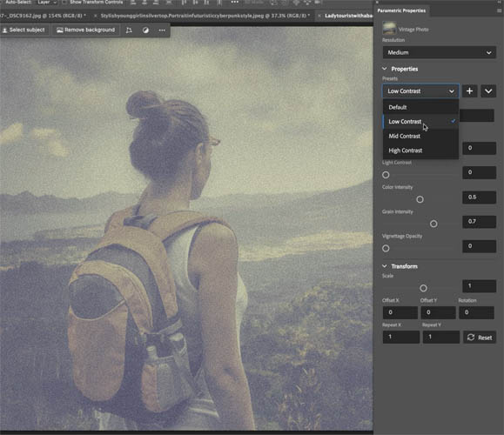Choose the High Contrast preset
Image resolution: width=504 pixels, height=435 pixels.
(x=420, y=151)
